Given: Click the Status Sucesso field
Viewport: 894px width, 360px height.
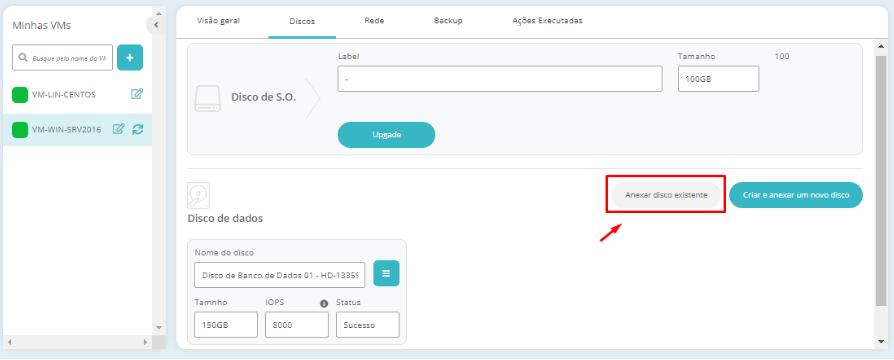Looking at the screenshot, I should [x=368, y=325].
